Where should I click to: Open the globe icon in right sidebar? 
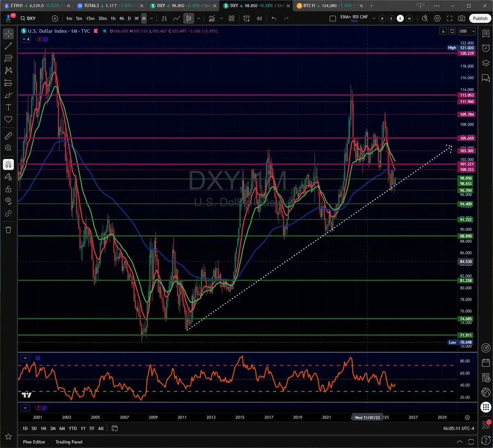pos(486,392)
